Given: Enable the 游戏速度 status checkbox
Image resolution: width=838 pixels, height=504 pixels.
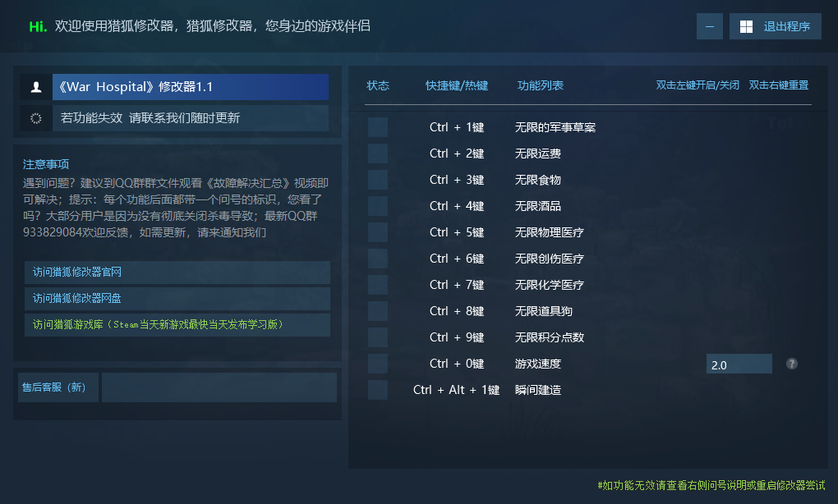Looking at the screenshot, I should click(378, 364).
